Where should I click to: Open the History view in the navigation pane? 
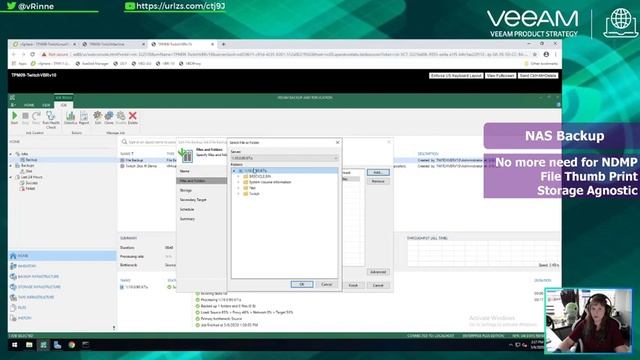click(x=62, y=318)
